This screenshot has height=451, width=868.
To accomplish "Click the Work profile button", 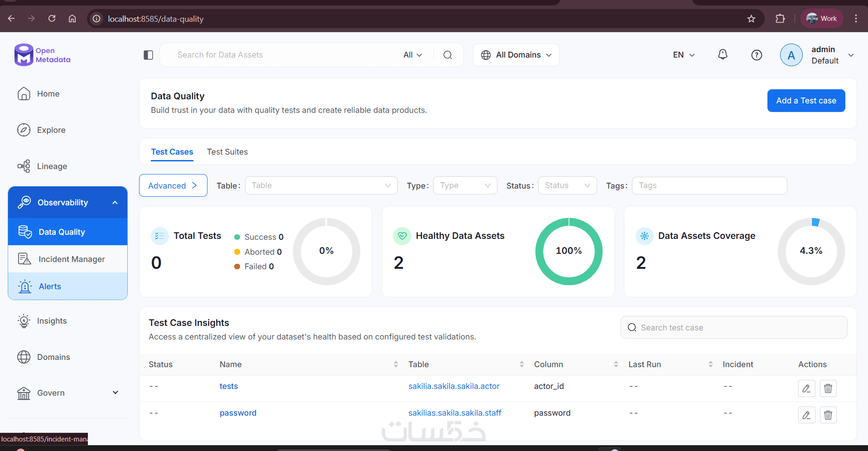I will point(822,19).
